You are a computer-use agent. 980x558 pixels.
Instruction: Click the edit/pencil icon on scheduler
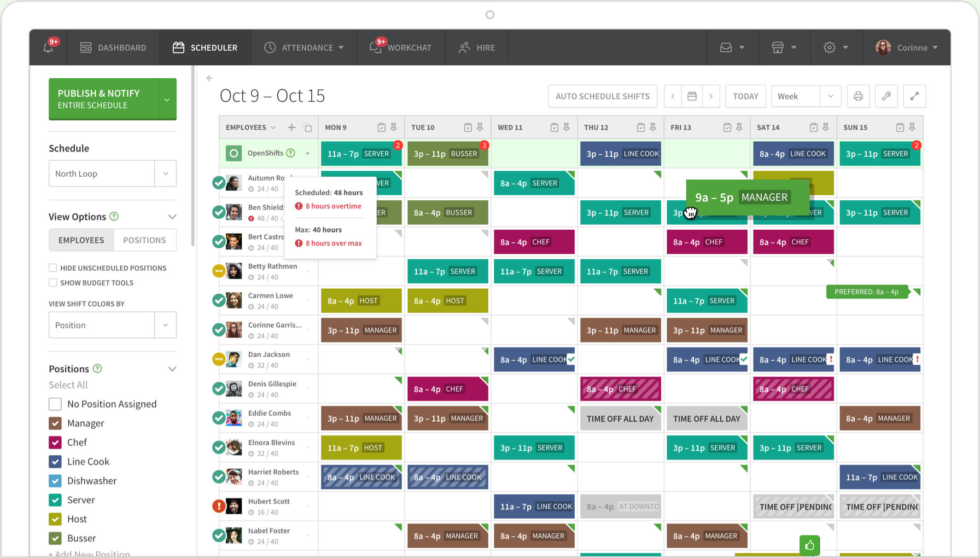887,96
